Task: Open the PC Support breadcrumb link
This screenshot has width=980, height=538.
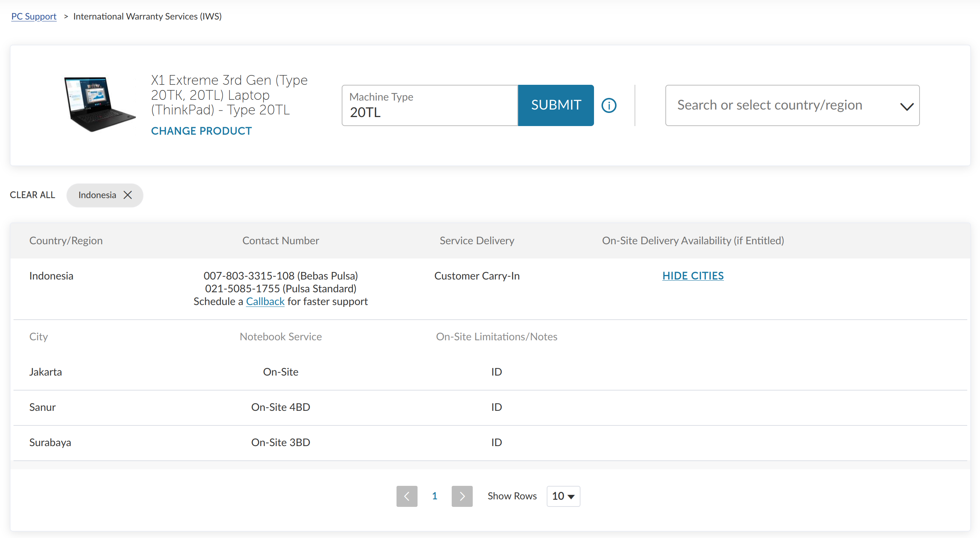Action: [x=34, y=17]
